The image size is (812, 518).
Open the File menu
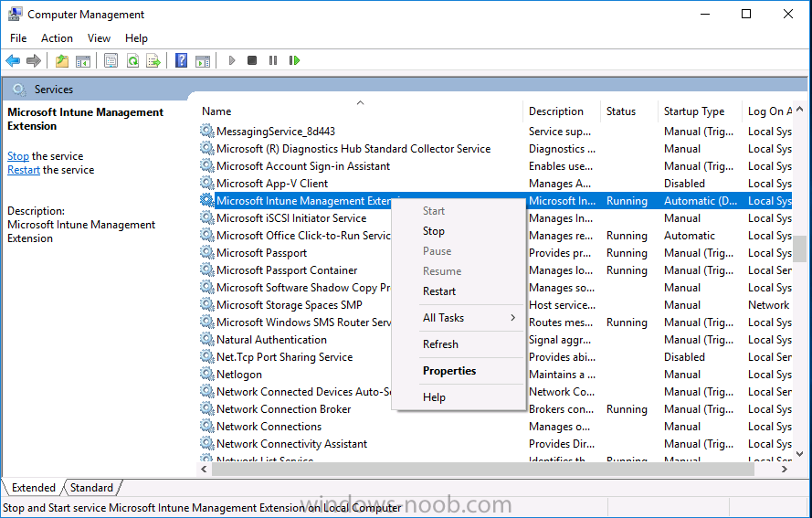[18, 38]
